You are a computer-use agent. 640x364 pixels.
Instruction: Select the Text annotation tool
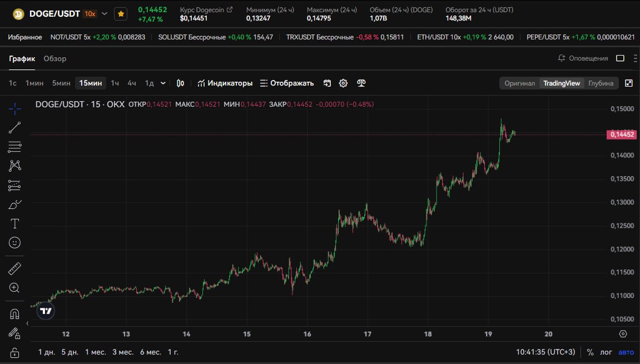pos(14,223)
